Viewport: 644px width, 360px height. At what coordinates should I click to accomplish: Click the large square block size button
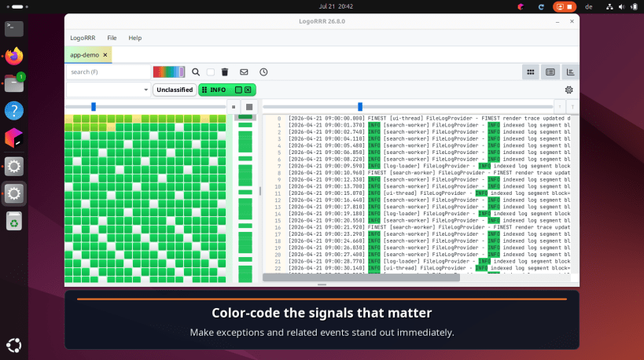tap(249, 107)
